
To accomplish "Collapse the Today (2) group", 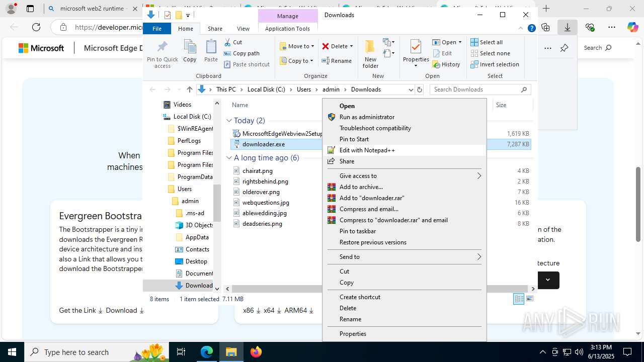I will [229, 121].
